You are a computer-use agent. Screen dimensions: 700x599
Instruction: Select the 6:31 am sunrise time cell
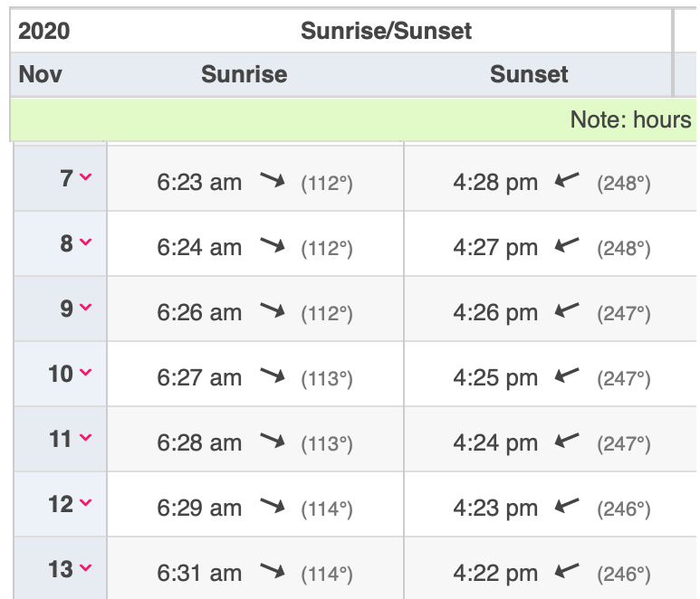tap(199, 573)
